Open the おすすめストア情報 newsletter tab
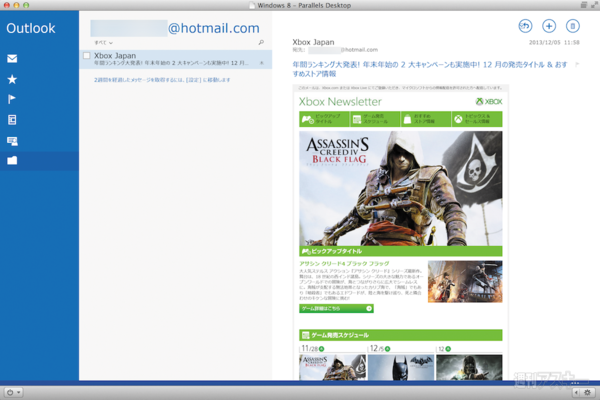The image size is (600, 400). click(x=426, y=119)
